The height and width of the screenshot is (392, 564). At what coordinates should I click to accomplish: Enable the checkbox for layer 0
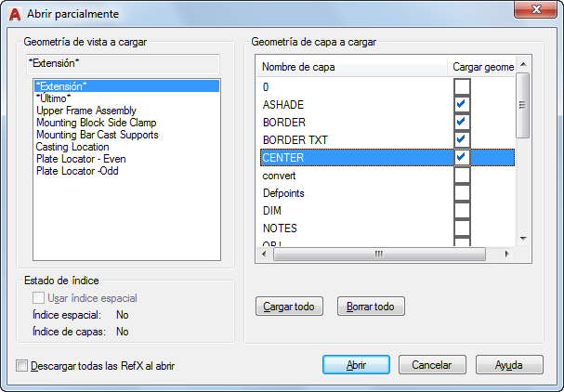[x=462, y=86]
